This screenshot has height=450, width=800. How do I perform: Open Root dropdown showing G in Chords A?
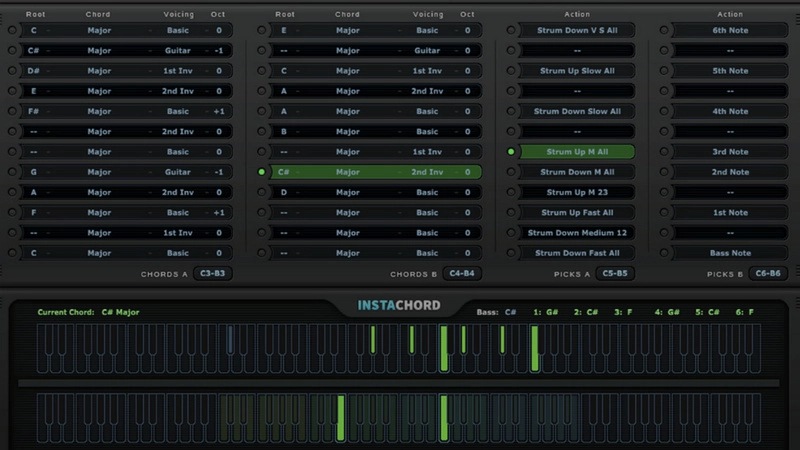tap(34, 172)
